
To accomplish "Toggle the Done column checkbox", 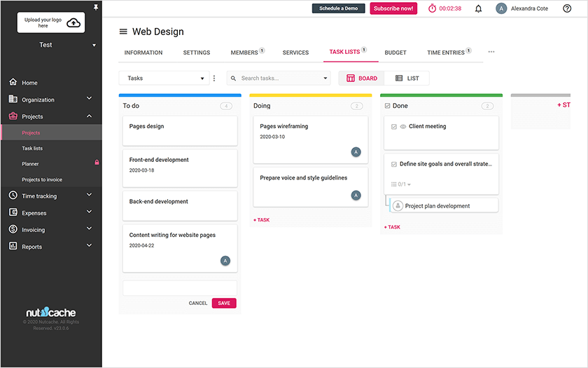I will (x=387, y=106).
